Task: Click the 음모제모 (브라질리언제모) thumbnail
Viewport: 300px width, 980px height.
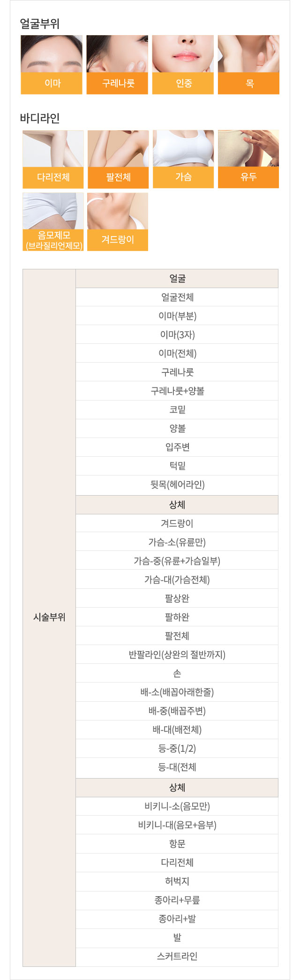Action: pos(53,222)
